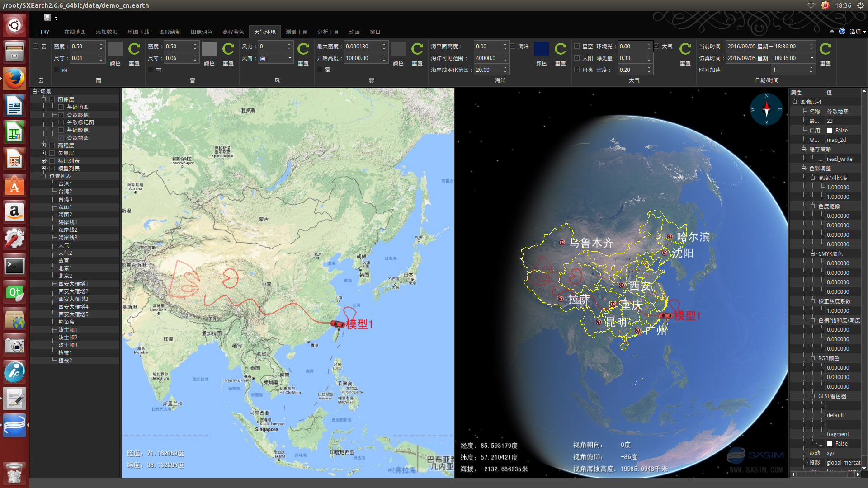Expand the 矢量层 tree node
Viewport: 868px width, 488px height.
tap(44, 153)
